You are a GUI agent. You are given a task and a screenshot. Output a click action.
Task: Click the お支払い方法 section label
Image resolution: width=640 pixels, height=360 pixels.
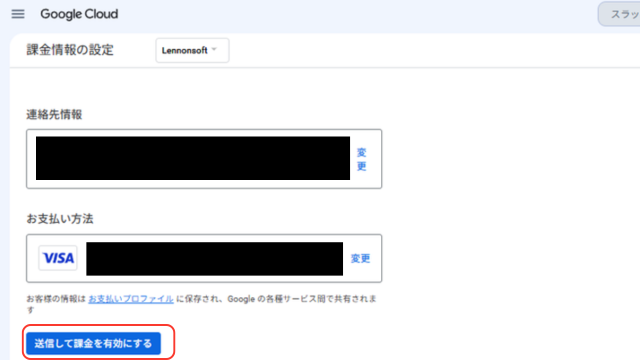60,219
